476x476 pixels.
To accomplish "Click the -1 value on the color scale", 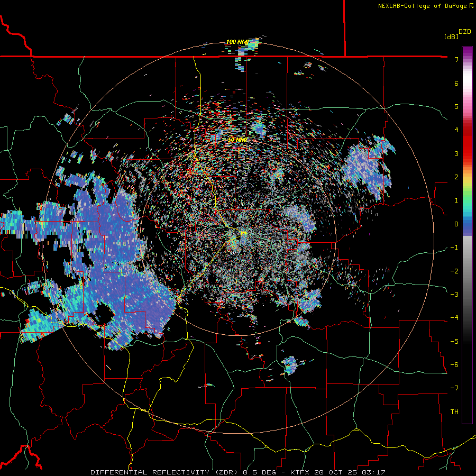I will point(454,248).
